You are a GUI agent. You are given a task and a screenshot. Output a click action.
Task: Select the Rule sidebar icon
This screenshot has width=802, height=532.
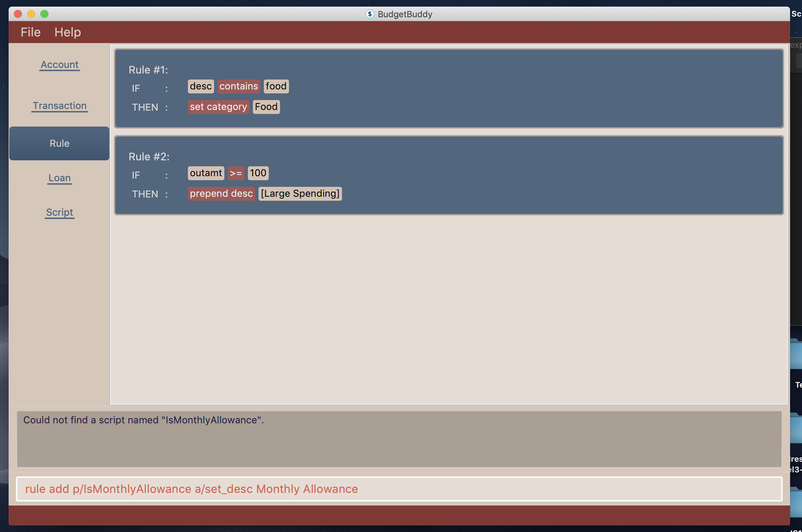click(x=59, y=142)
